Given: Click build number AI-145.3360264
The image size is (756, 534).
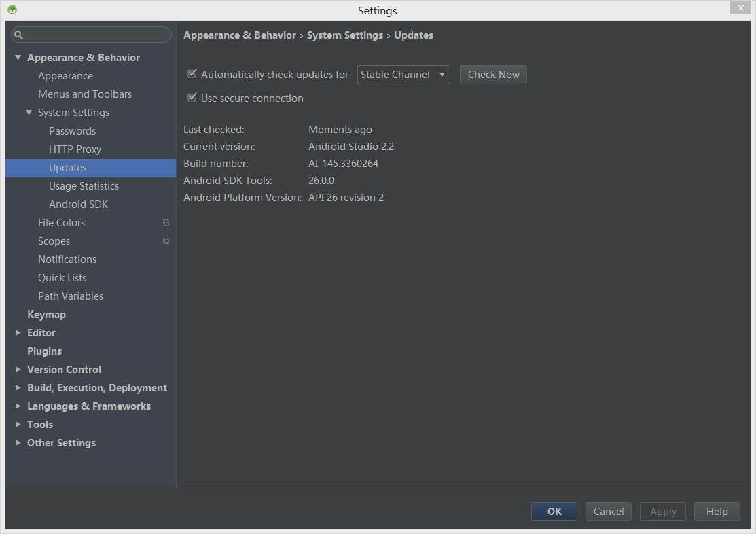Looking at the screenshot, I should 343,164.
